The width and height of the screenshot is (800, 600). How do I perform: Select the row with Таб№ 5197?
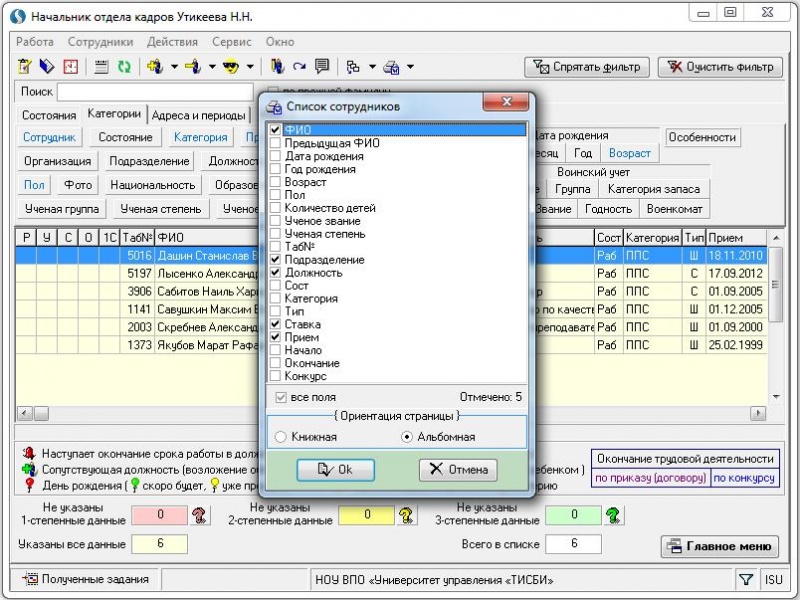[391, 273]
